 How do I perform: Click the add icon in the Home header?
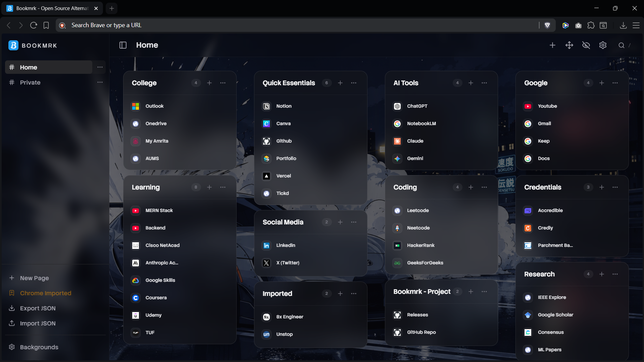tap(552, 45)
